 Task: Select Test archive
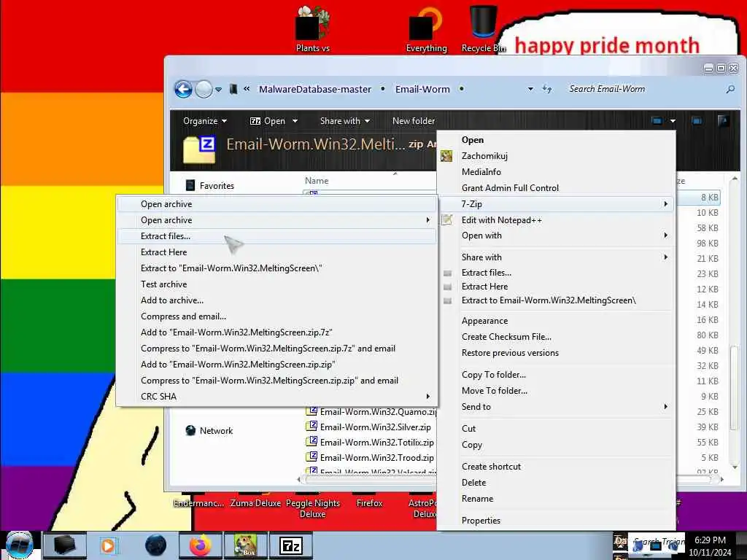[276, 284]
